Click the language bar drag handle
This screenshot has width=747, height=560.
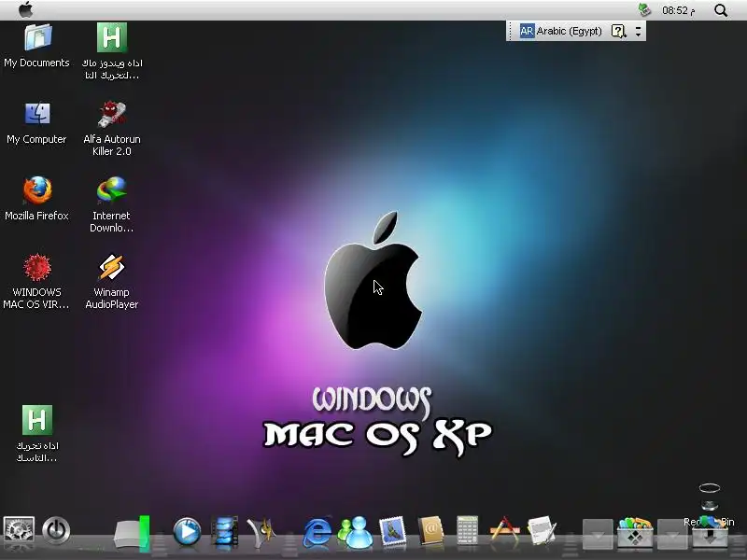coord(510,31)
